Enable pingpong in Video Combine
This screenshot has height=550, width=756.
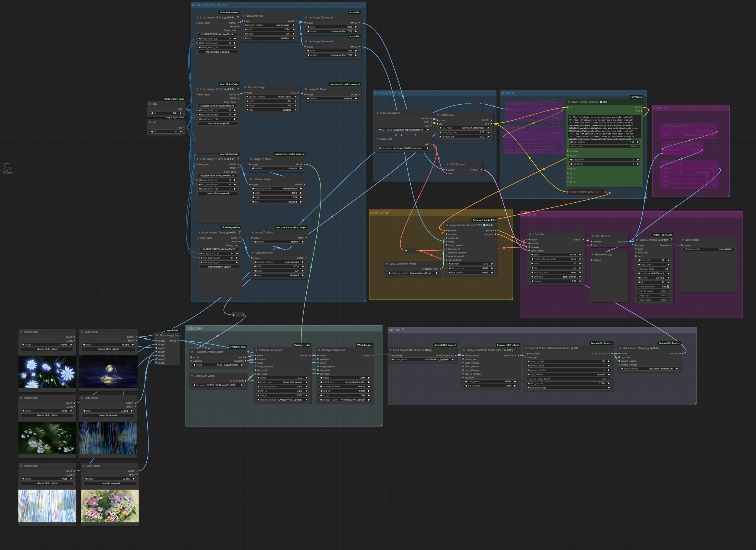(654, 295)
